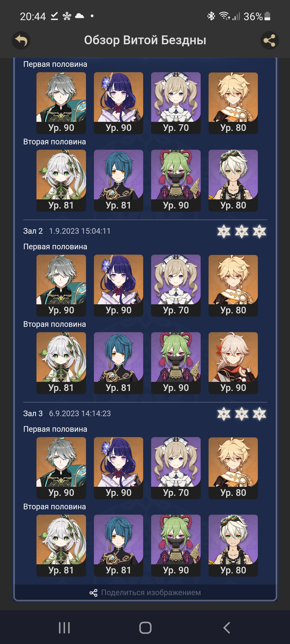This screenshot has width=290, height=644.
Task: Select Зал 2 red-streaked white-haired character Ур. 90
Action: [233, 363]
